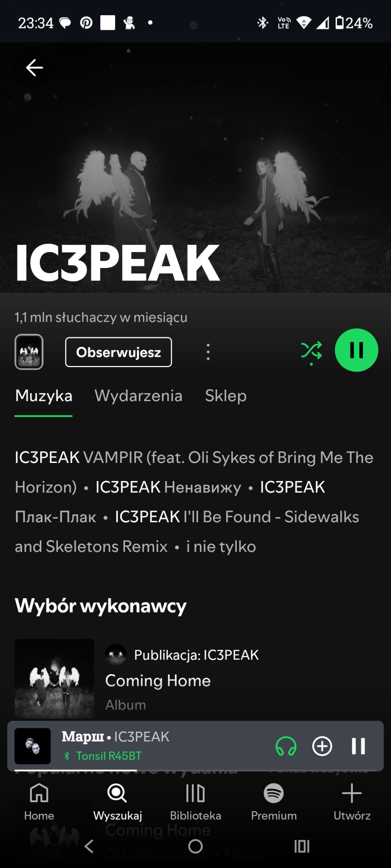
Task: Toggle shuffle play for IC3PEAK
Action: pyautogui.click(x=312, y=351)
